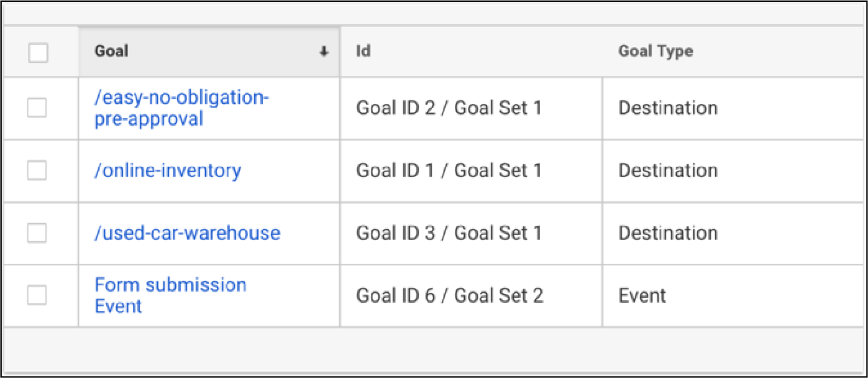868x378 pixels.
Task: Open the Form submission Event goal
Action: point(170,295)
